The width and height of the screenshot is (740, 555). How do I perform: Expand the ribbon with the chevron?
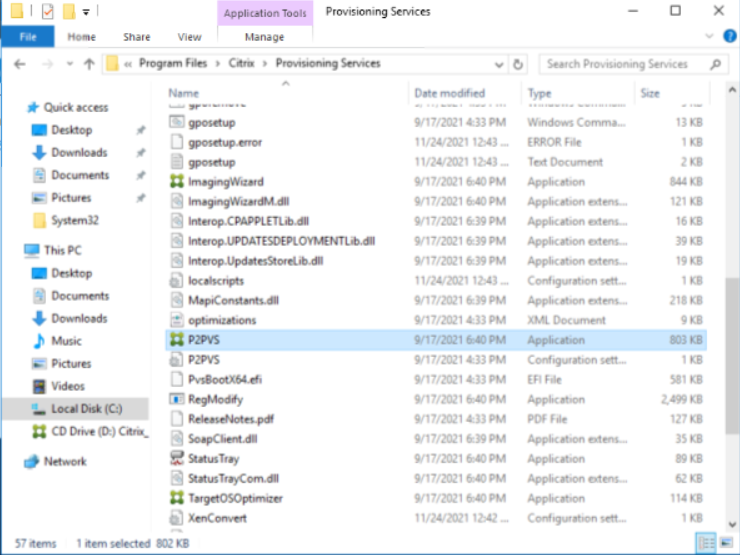coord(709,36)
